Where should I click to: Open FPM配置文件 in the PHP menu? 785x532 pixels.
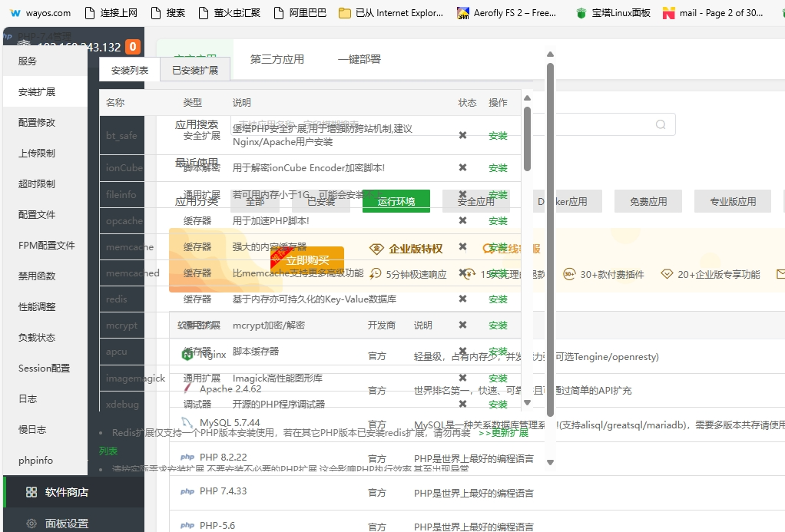click(45, 245)
